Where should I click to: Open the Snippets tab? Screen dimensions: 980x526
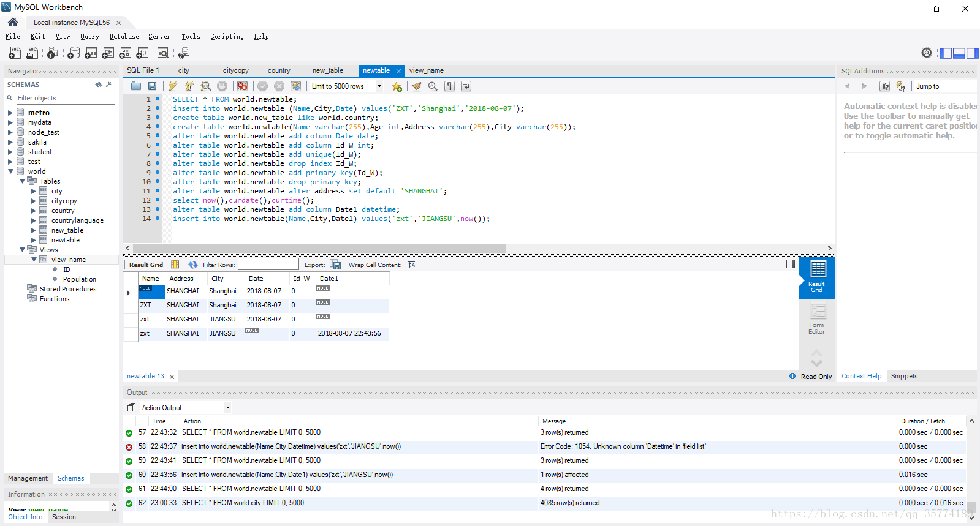coord(905,376)
